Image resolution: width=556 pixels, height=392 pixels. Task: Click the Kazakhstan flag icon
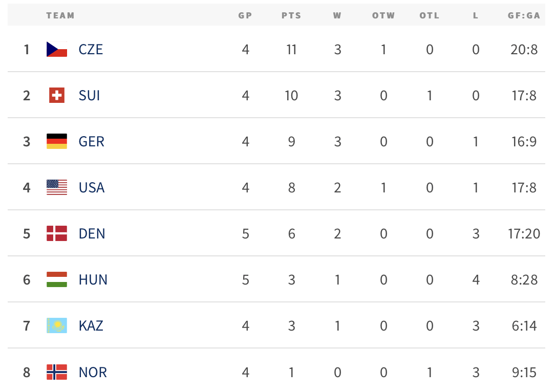pos(57,325)
